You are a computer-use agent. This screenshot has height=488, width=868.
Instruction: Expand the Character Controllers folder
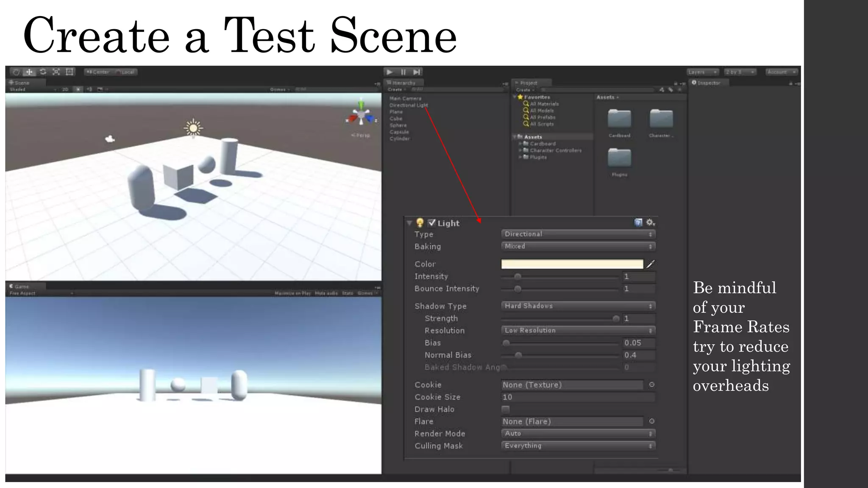tap(520, 150)
